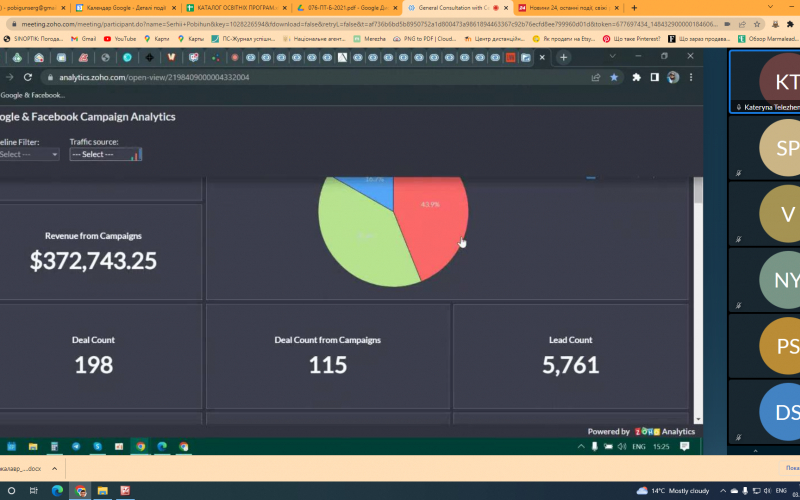
Task: Expand the Traffic source select dropdown
Action: [106, 154]
